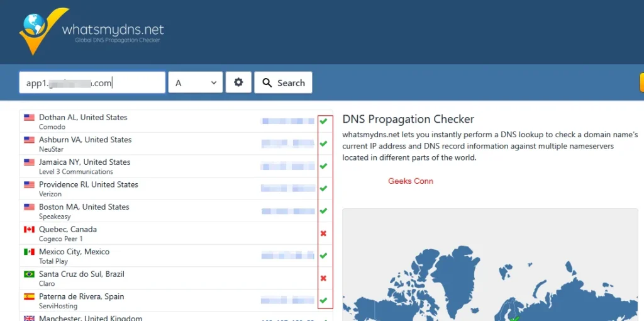Click the blurred IP result for Dothan AL
Viewport: 644px width, 321px height.
click(x=287, y=121)
